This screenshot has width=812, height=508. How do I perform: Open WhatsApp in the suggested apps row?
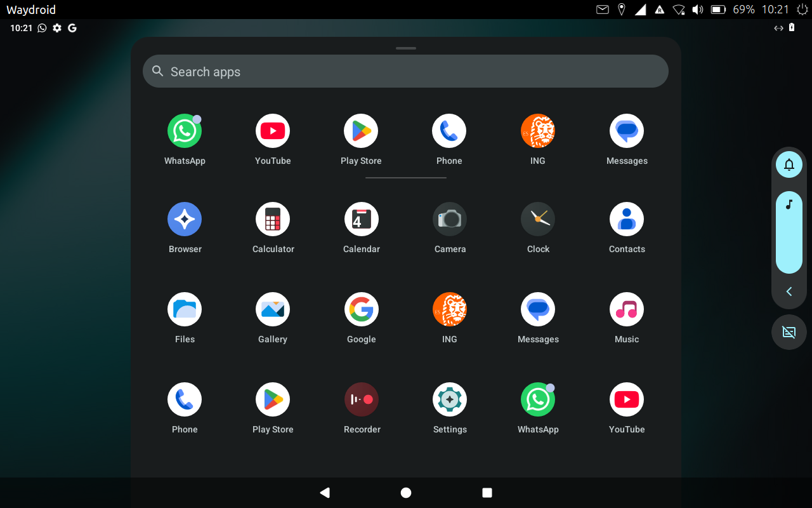[x=185, y=131]
